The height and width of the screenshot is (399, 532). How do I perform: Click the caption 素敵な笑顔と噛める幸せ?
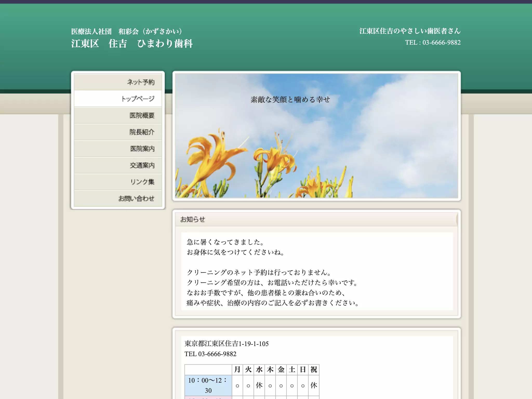point(290,99)
